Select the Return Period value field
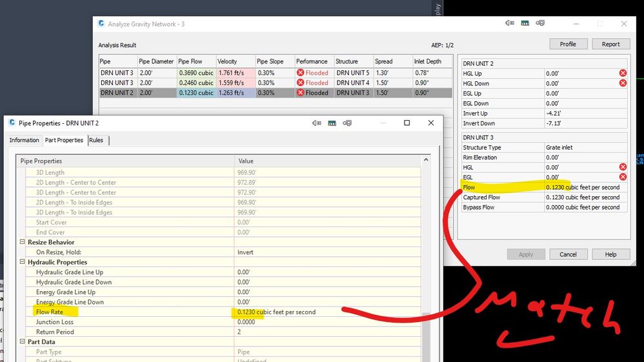This screenshot has width=644, height=362. [328, 332]
